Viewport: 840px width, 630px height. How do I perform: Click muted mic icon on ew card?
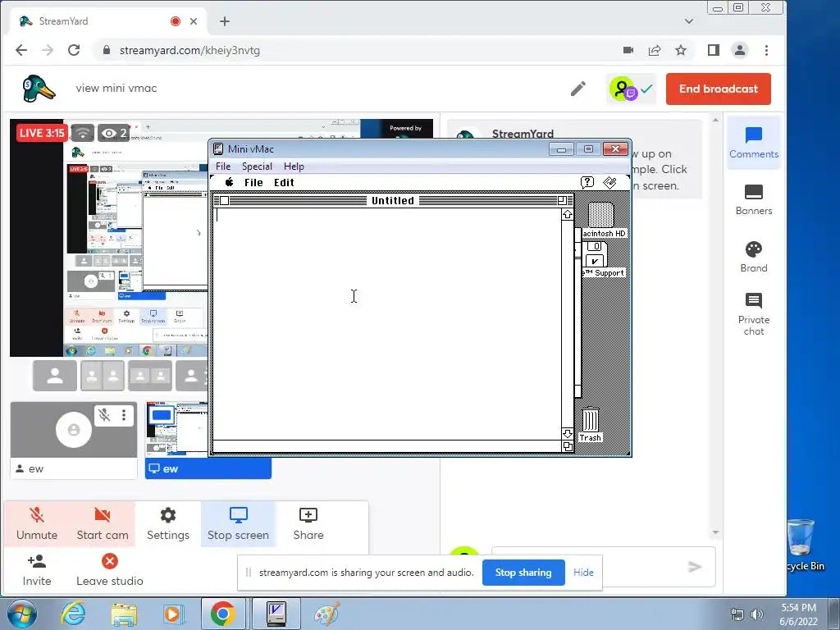pos(104,414)
